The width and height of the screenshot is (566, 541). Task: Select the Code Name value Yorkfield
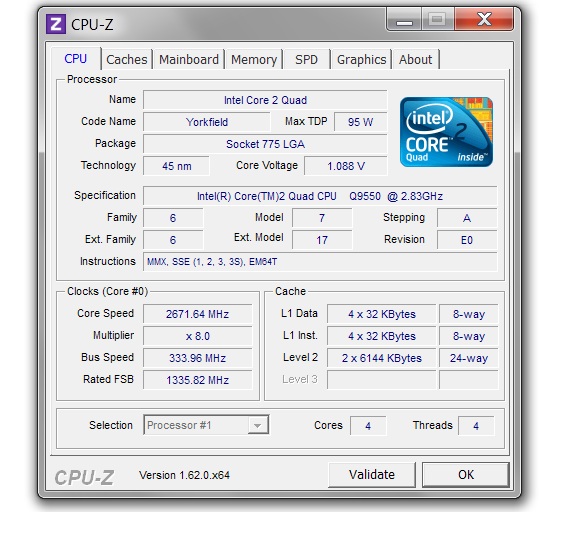[x=207, y=122]
